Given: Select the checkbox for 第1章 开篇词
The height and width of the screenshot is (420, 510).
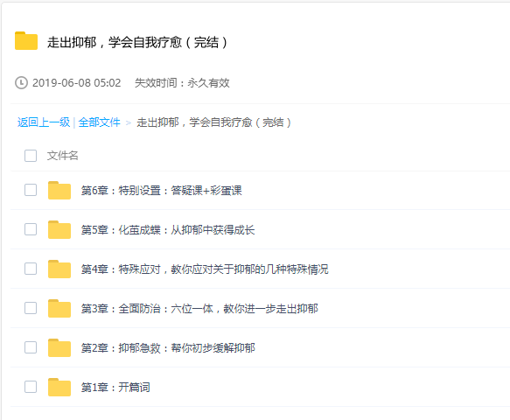Looking at the screenshot, I should click(x=31, y=387).
